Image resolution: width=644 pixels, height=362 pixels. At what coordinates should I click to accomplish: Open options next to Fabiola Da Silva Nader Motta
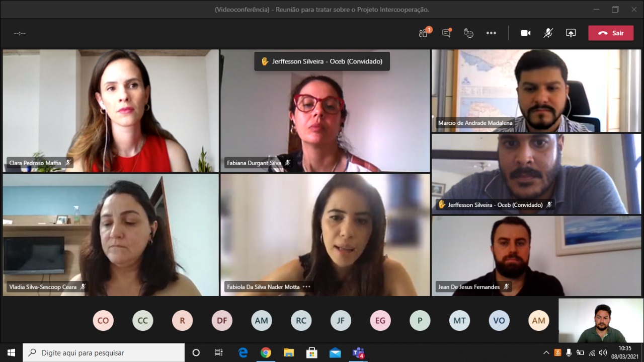pos(306,287)
